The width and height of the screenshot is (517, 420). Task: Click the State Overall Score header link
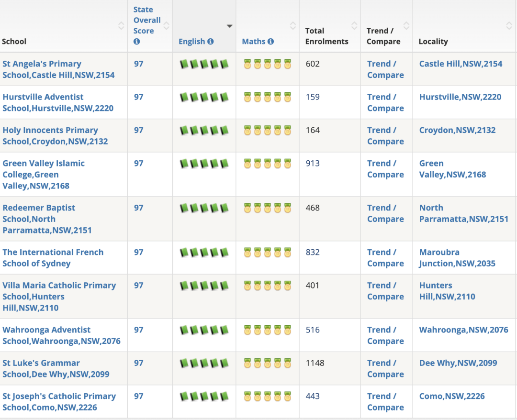coord(147,20)
